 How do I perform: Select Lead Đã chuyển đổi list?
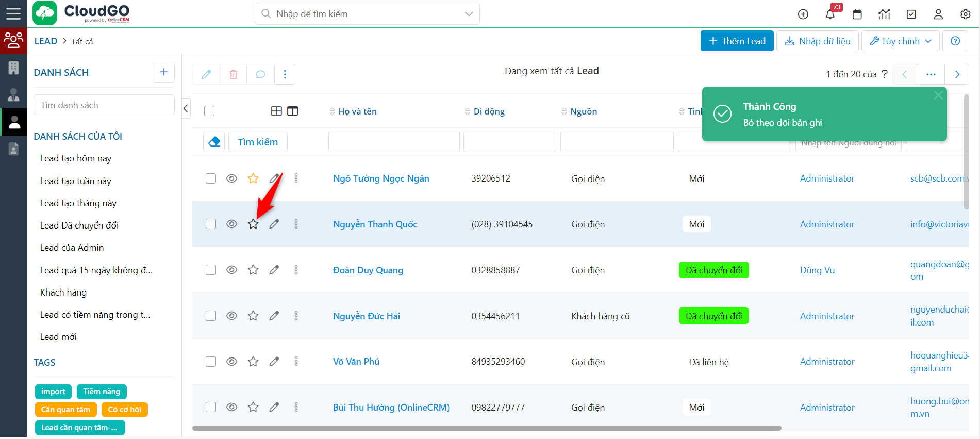pyautogui.click(x=79, y=225)
